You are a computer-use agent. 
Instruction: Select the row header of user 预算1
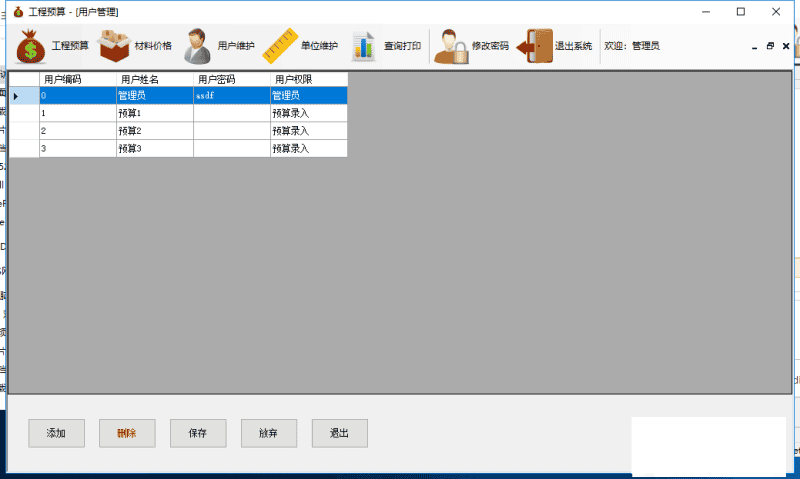[x=24, y=113]
